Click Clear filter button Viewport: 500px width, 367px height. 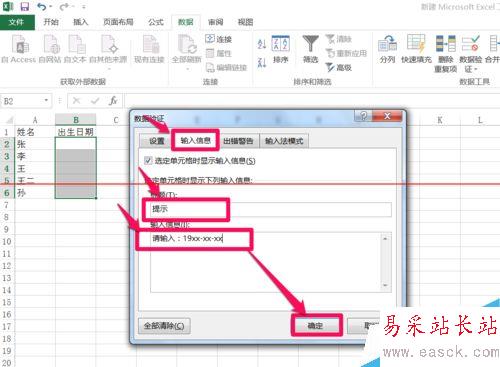point(338,39)
